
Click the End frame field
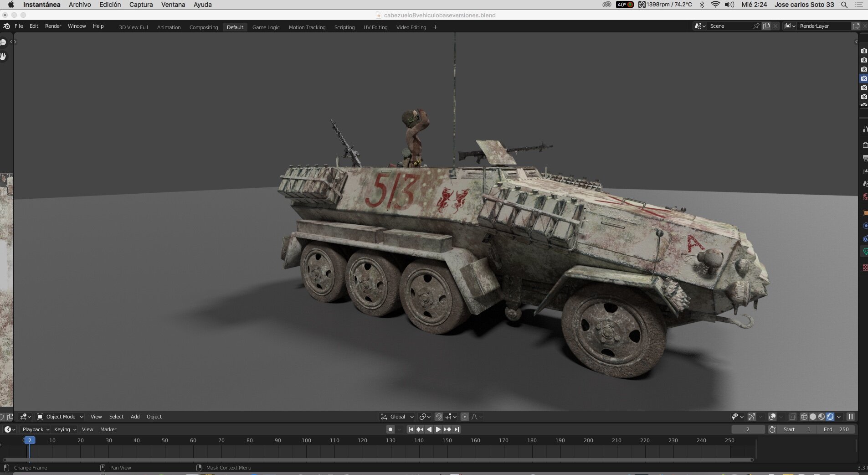pos(836,429)
